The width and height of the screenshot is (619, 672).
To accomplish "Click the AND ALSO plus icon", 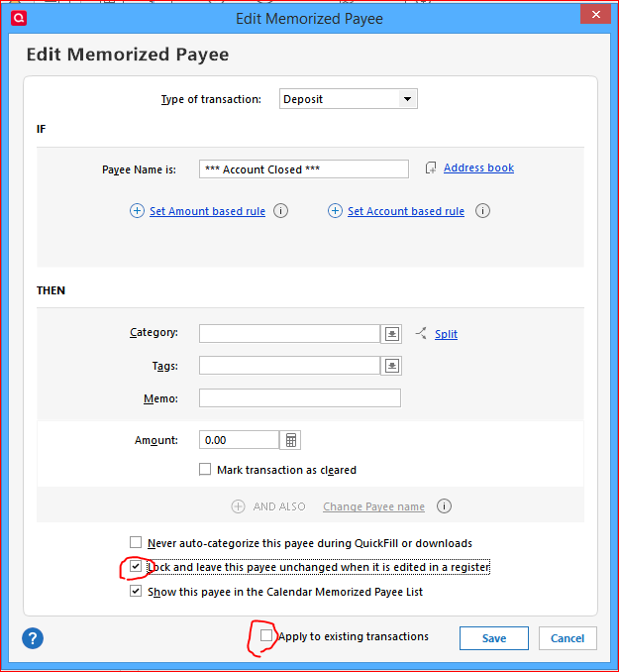I will coord(238,506).
